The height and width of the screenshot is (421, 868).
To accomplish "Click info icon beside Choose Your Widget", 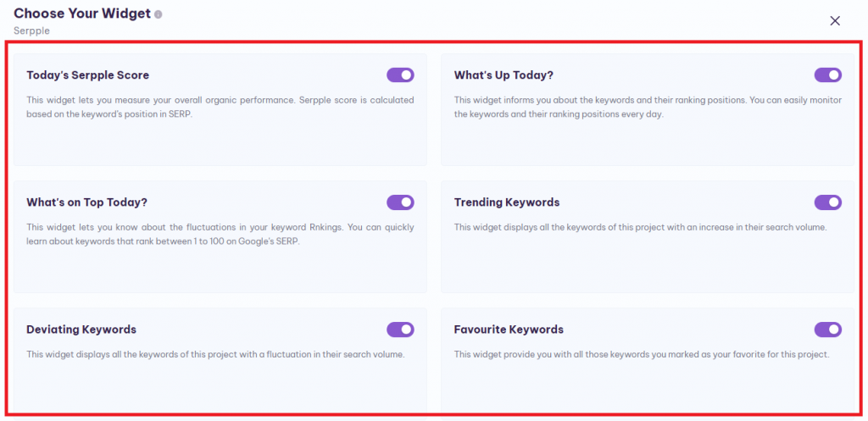I will [159, 15].
